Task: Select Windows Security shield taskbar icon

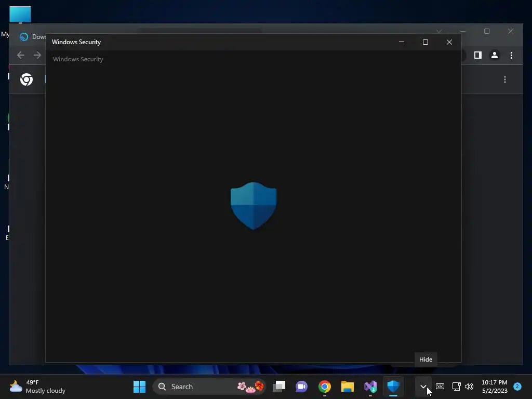Action: tap(393, 387)
